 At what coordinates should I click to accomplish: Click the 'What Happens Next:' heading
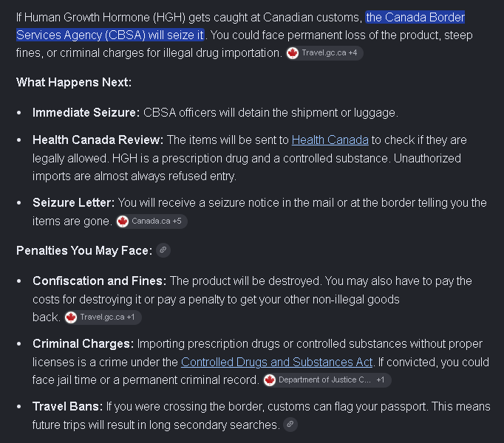pyautogui.click(x=74, y=83)
